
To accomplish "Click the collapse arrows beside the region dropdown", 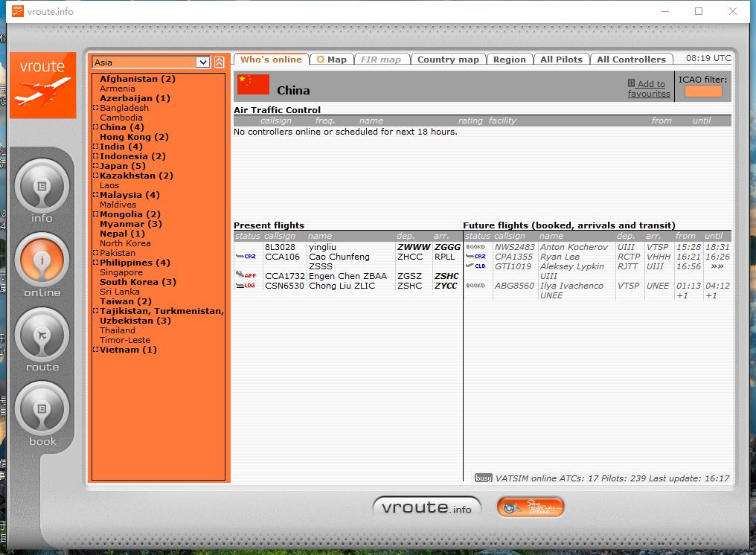I will point(219,62).
